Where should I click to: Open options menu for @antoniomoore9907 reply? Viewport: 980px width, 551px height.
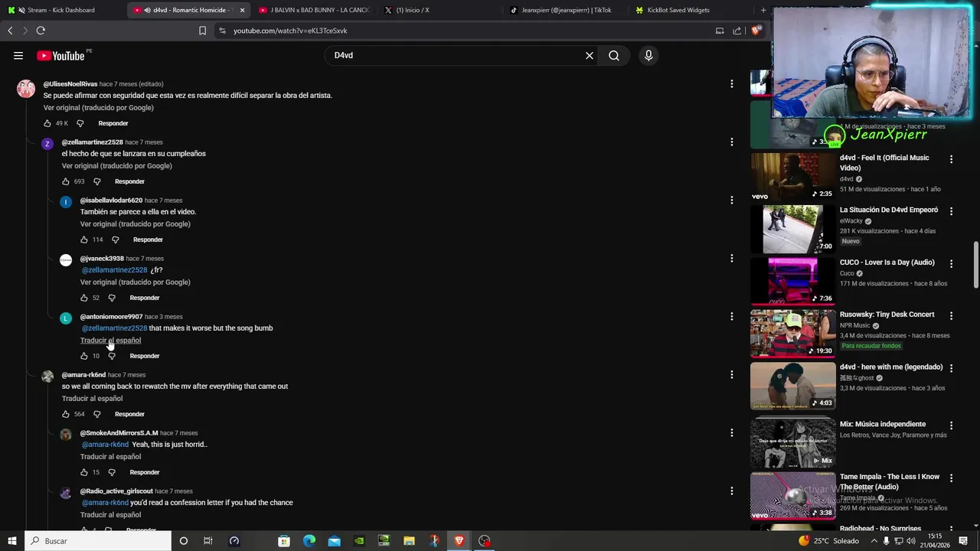[x=731, y=316]
